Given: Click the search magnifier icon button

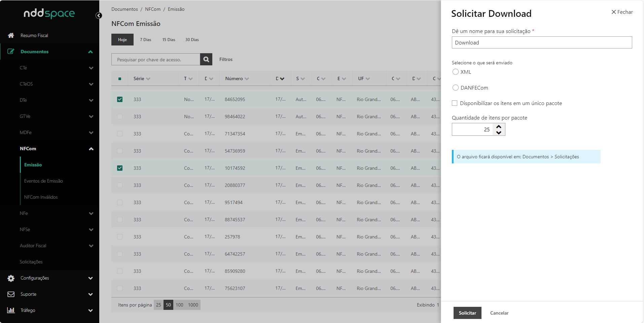Looking at the screenshot, I should (x=206, y=59).
